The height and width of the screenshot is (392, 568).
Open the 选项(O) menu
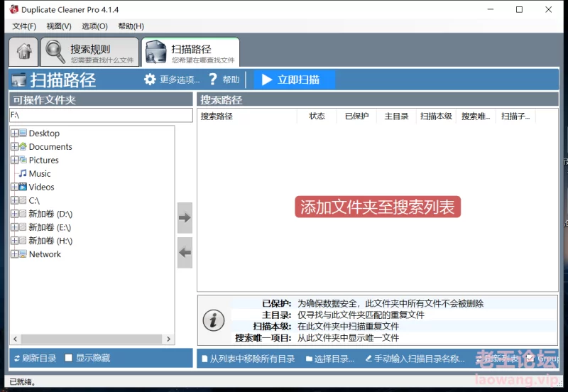click(94, 26)
